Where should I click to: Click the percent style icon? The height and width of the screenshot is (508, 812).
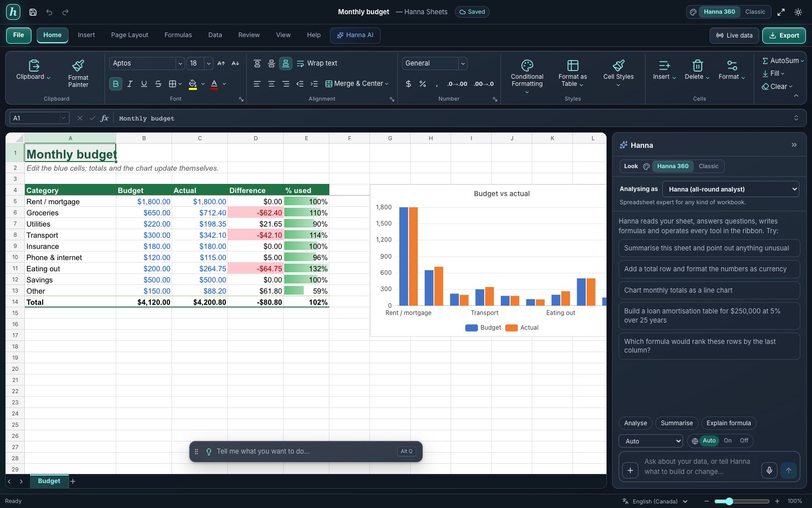coord(423,84)
